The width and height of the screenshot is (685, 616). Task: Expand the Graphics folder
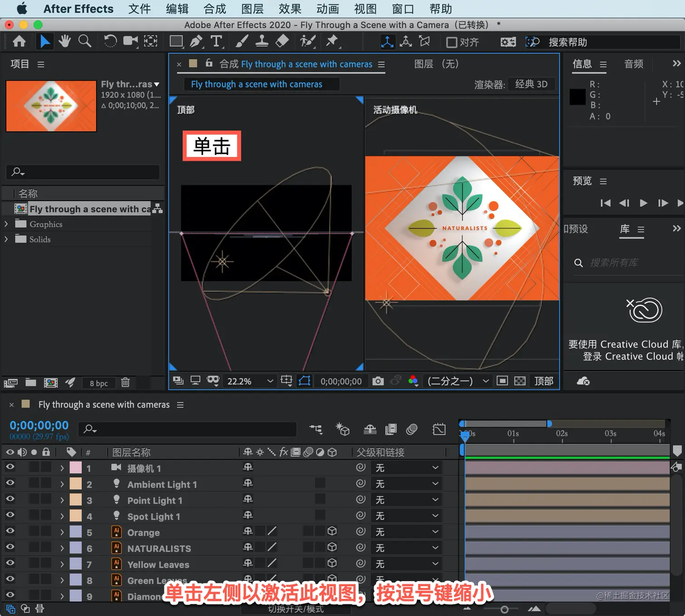click(6, 224)
